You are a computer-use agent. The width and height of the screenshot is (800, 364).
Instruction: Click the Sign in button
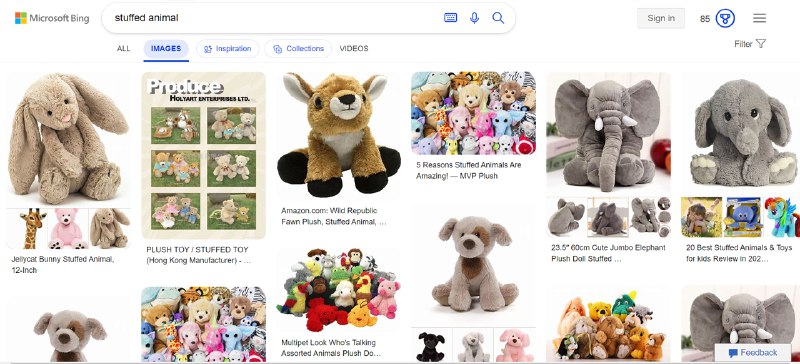(x=661, y=18)
